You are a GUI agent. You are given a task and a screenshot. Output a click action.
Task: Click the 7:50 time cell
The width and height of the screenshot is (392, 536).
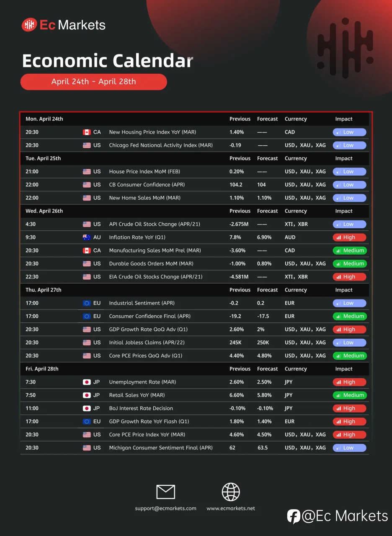(x=31, y=395)
